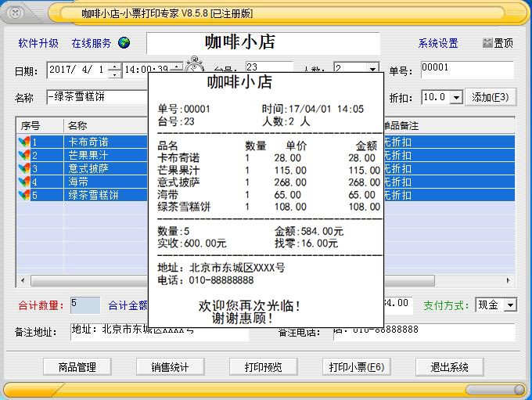The width and height of the screenshot is (532, 400).
Task: Open 商品管理 product management
Action: pyautogui.click(x=77, y=366)
